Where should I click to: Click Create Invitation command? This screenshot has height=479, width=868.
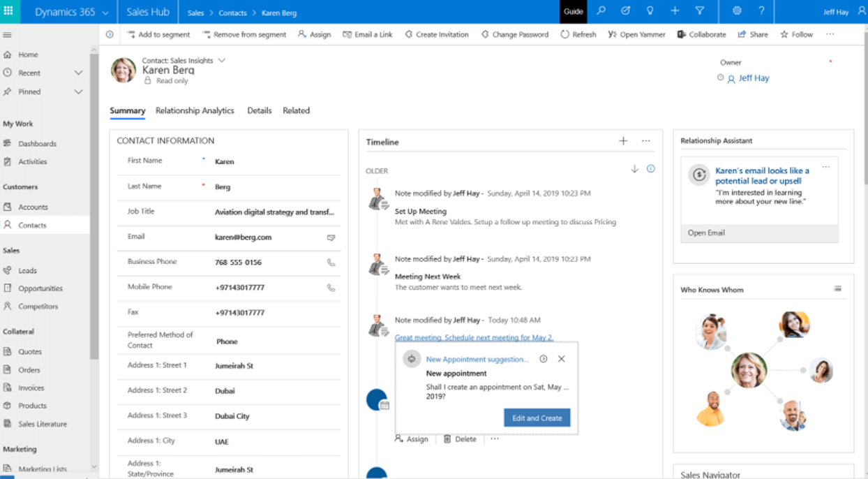436,34
